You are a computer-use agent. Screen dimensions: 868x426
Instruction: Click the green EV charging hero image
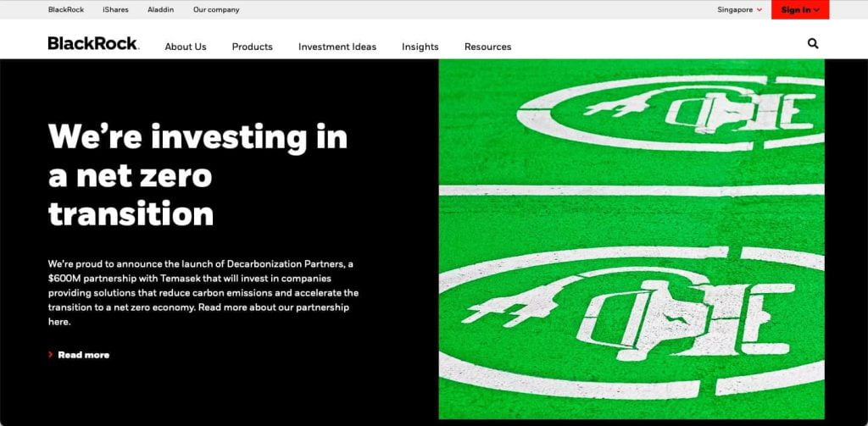631,239
